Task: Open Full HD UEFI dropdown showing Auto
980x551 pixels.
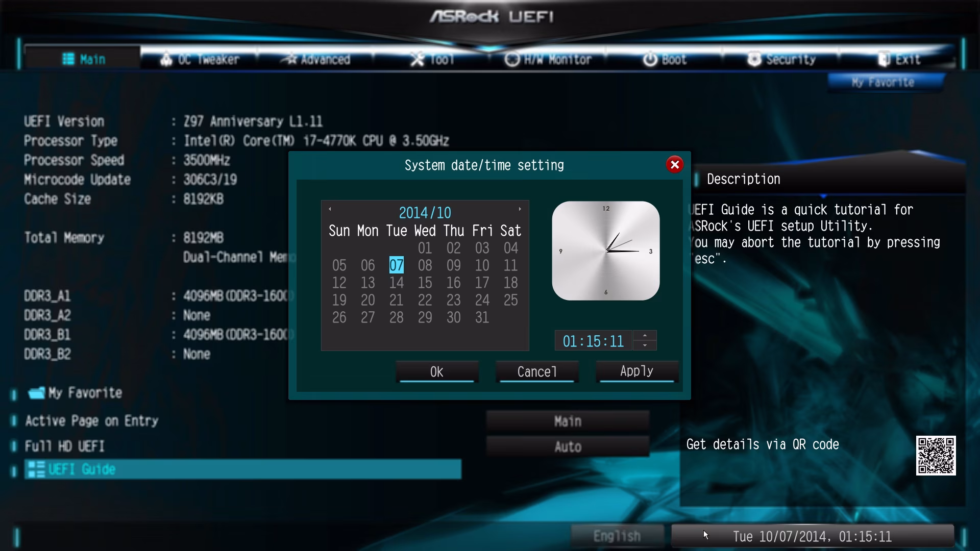Action: (x=568, y=446)
